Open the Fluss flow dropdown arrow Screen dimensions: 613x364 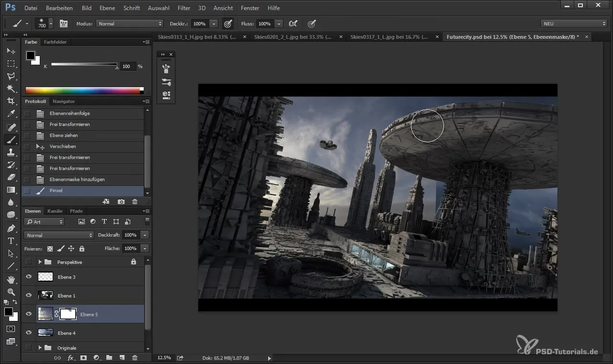point(279,23)
